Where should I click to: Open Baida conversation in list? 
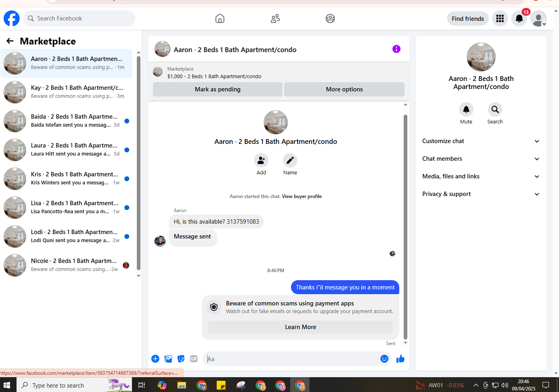coord(67,121)
